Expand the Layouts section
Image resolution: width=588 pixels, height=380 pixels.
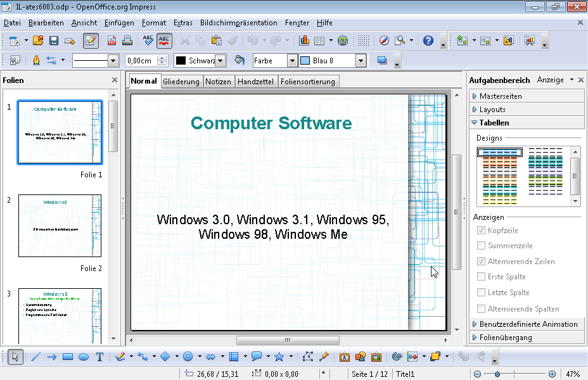click(527, 110)
